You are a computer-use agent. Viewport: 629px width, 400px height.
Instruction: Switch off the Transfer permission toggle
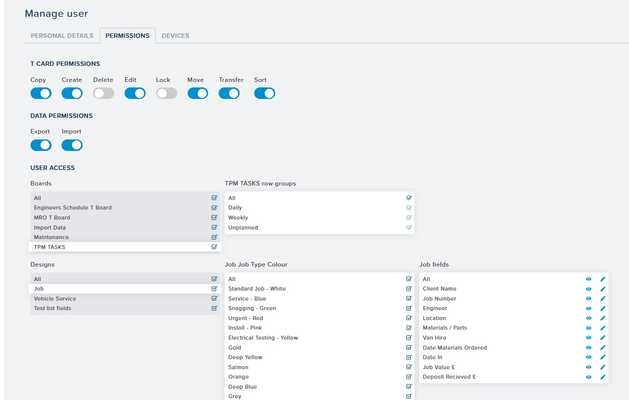pyautogui.click(x=229, y=93)
